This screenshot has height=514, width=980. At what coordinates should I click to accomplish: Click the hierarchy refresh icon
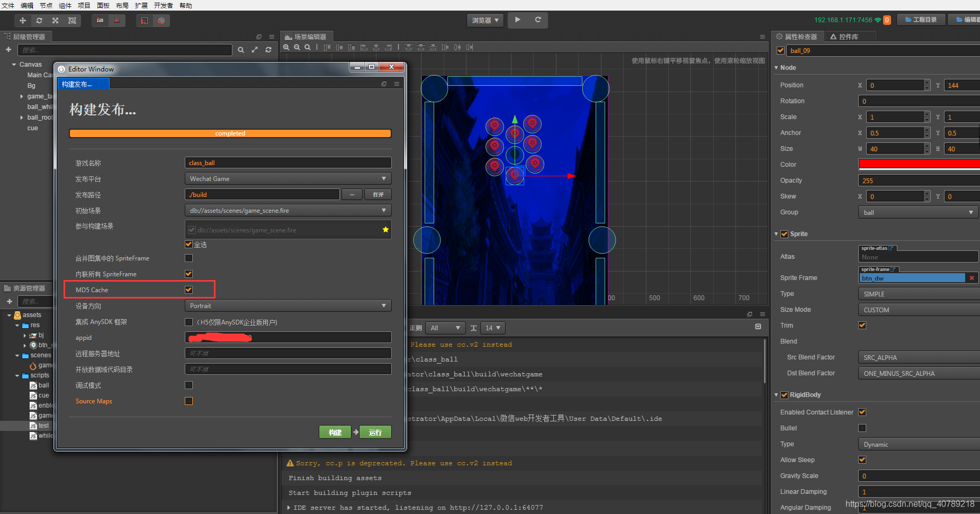point(268,50)
